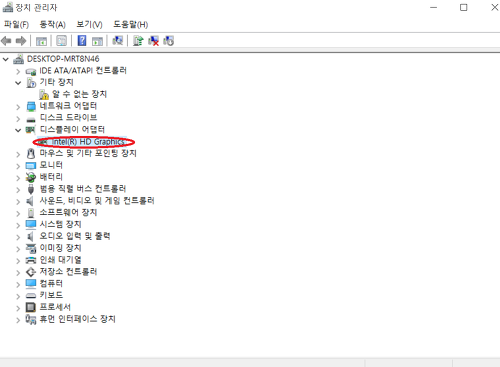Open the 보기(V) menu
The height and width of the screenshot is (367, 500).
[x=89, y=24]
